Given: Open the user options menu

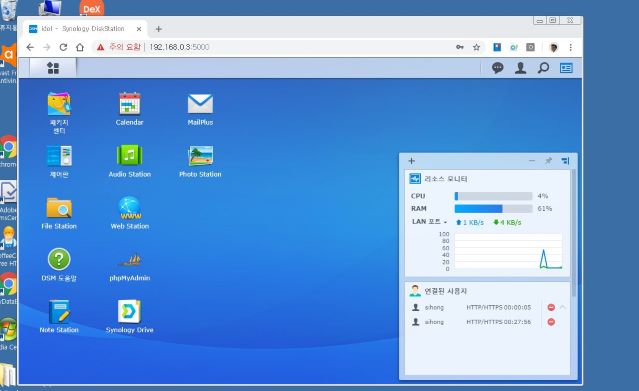Looking at the screenshot, I should [x=520, y=68].
